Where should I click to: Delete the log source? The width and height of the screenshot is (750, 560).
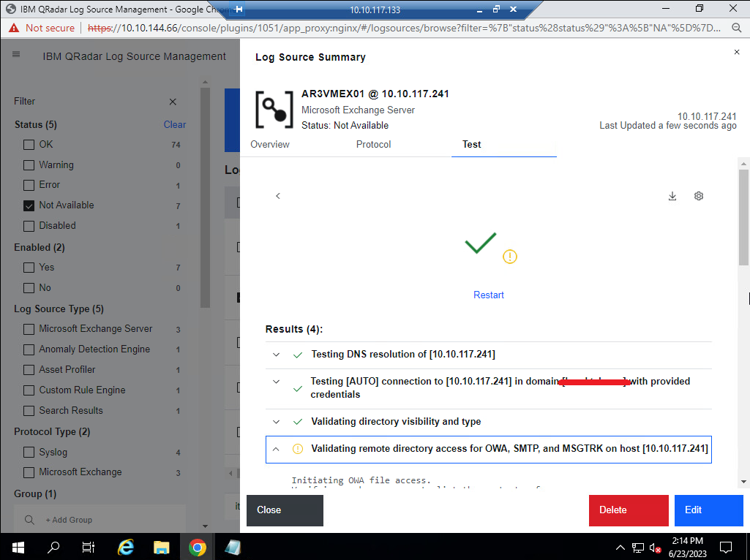[x=629, y=510]
